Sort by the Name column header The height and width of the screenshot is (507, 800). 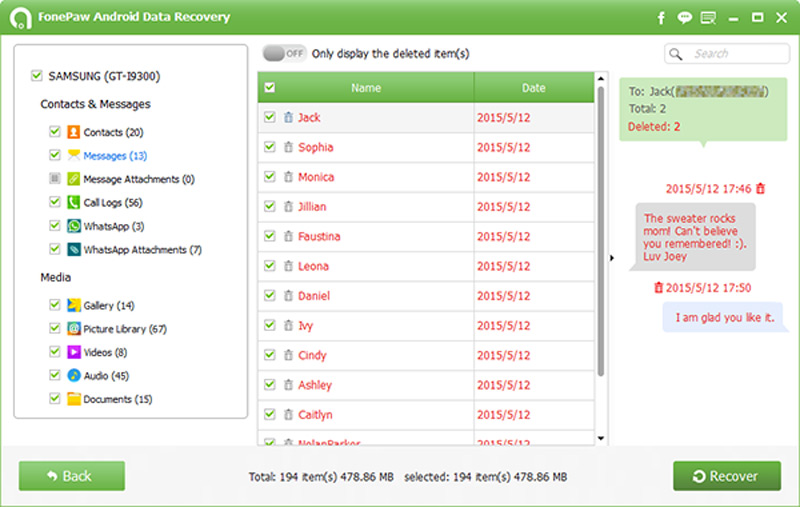point(366,88)
